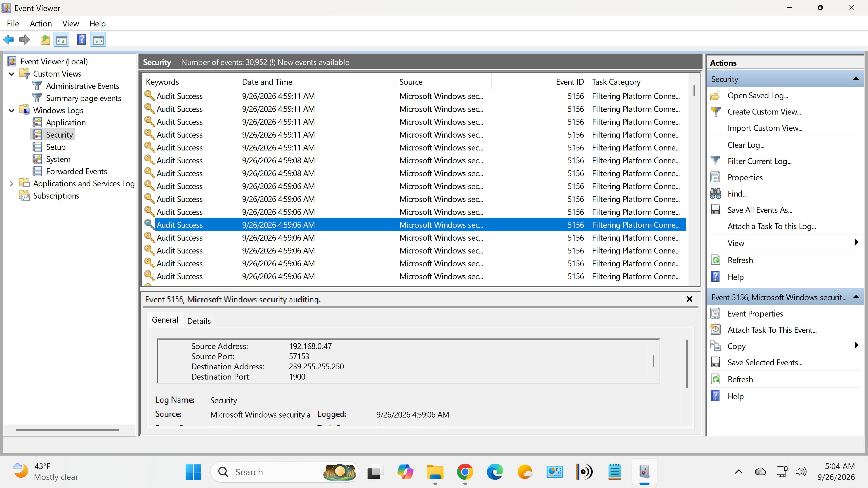This screenshot has width=868, height=488.
Task: Select System log in tree
Action: click(x=58, y=159)
